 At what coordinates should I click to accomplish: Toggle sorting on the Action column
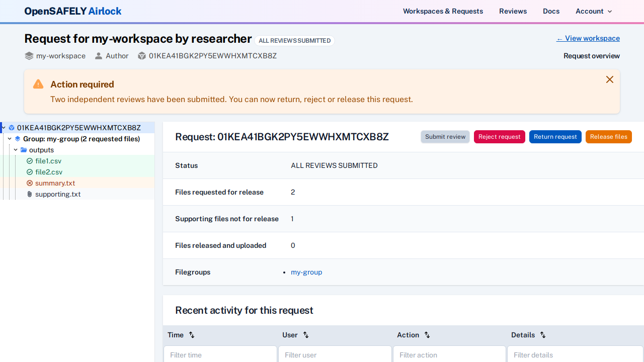427,335
